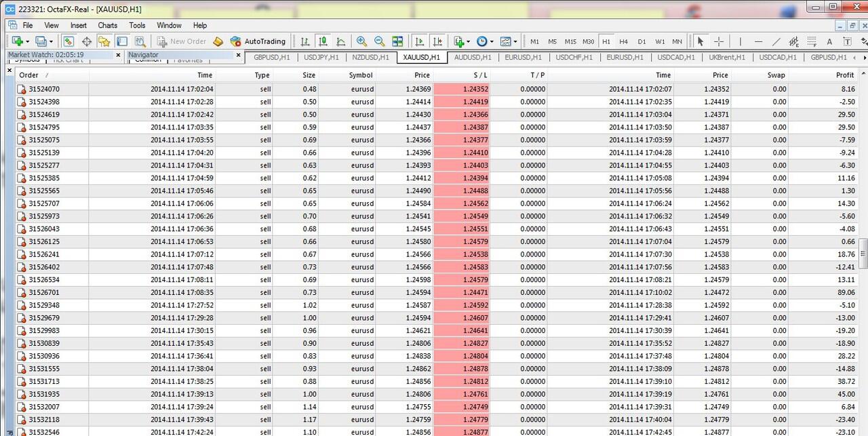Image resolution: width=868 pixels, height=436 pixels.
Task: Draw a vertical line tool
Action: point(741,41)
